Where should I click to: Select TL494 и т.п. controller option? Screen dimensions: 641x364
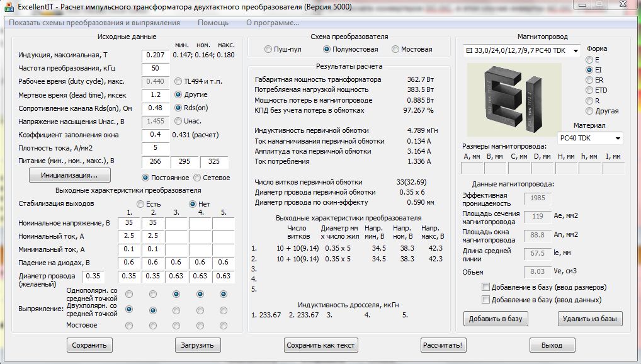178,81
